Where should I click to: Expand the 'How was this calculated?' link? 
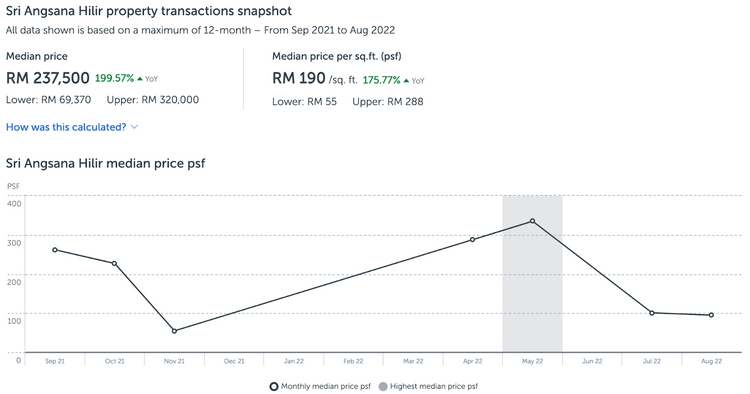click(x=66, y=127)
